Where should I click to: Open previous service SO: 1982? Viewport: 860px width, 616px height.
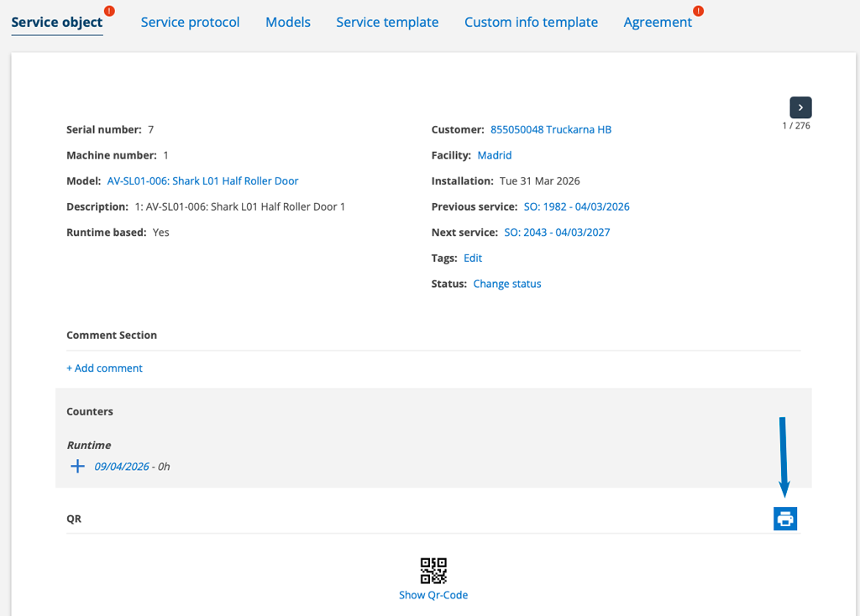pos(576,206)
